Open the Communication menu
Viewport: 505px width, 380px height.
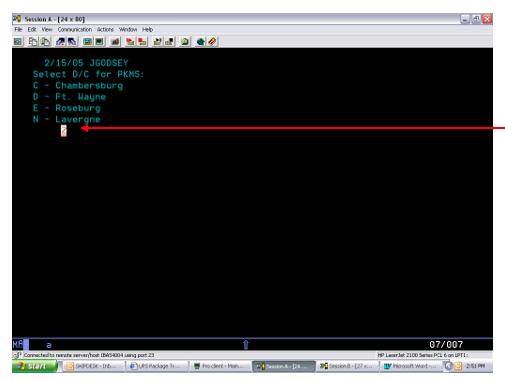pyautogui.click(x=75, y=30)
